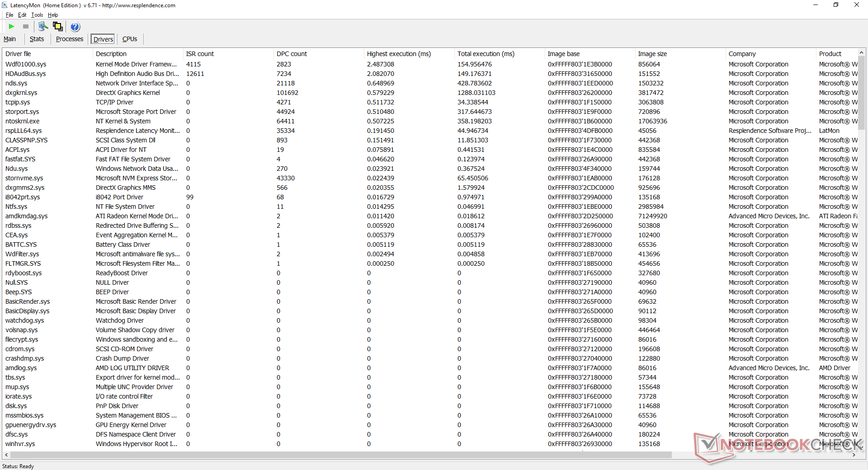Open the File menu
Viewport: 868px width, 470px height.
coord(9,15)
